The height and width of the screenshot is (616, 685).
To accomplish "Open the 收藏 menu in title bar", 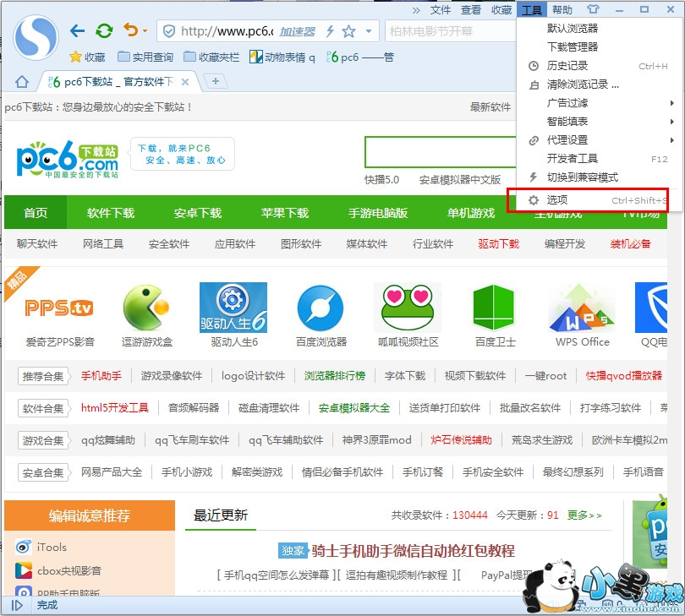I will 501,10.
